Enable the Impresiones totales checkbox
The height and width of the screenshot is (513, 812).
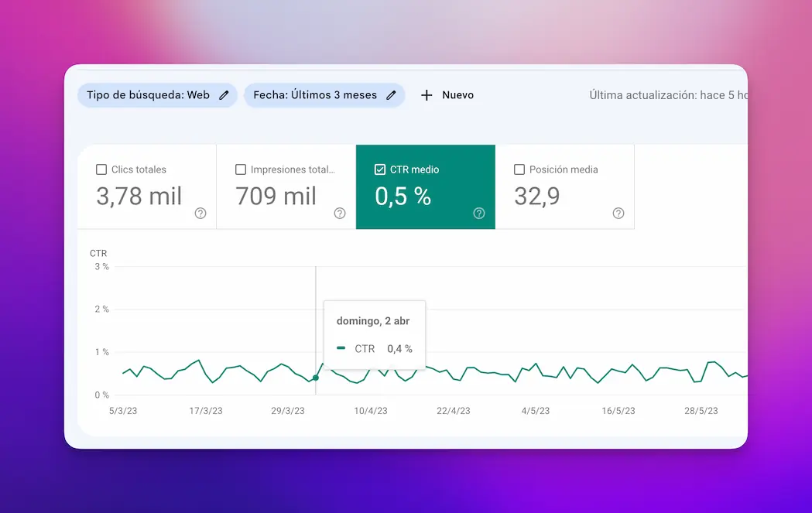241,169
